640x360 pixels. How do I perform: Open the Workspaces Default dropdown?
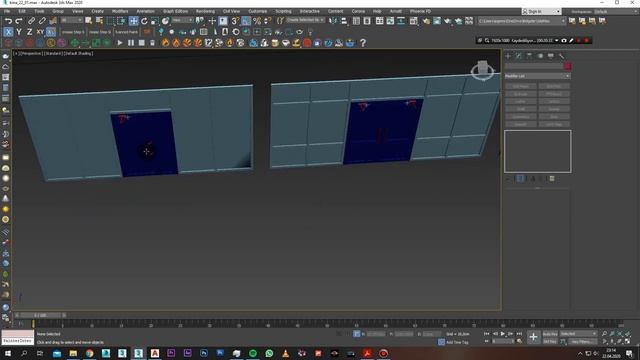pos(614,11)
